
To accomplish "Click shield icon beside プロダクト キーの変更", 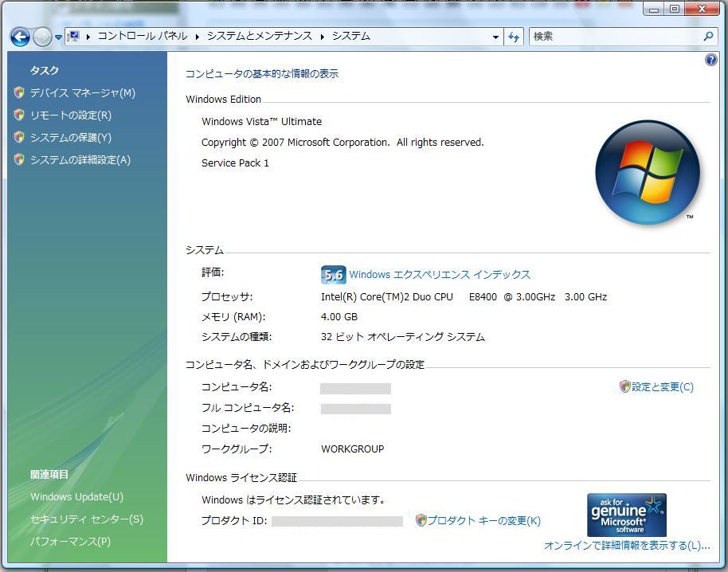I will [421, 520].
